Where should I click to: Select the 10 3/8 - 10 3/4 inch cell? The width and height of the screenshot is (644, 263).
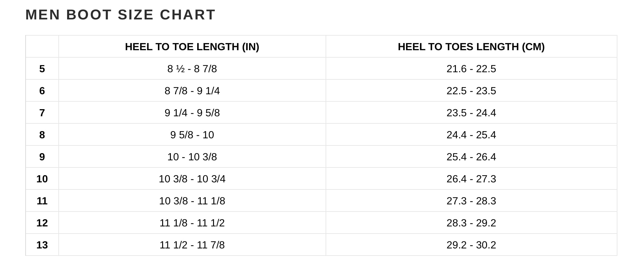pyautogui.click(x=192, y=179)
